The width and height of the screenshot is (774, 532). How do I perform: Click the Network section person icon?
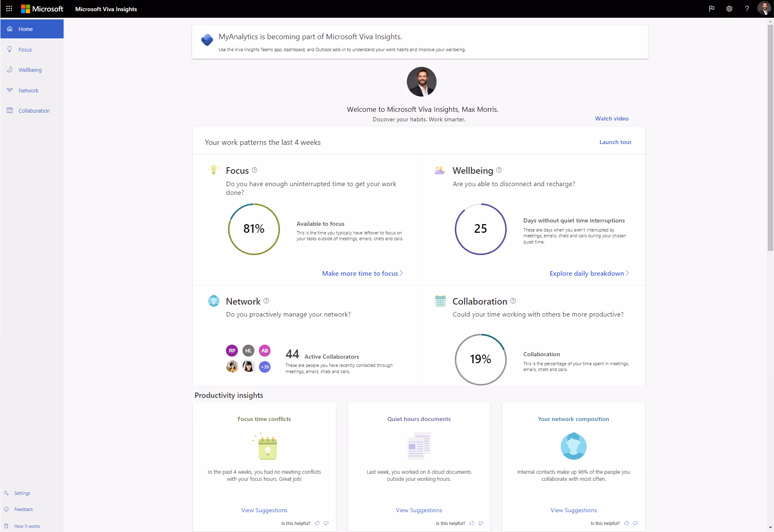click(214, 300)
